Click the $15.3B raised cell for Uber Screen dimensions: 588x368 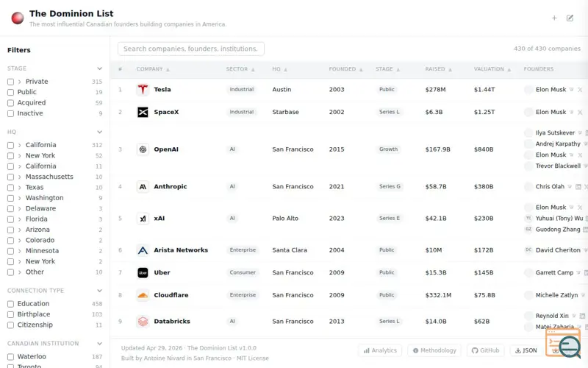coord(436,272)
